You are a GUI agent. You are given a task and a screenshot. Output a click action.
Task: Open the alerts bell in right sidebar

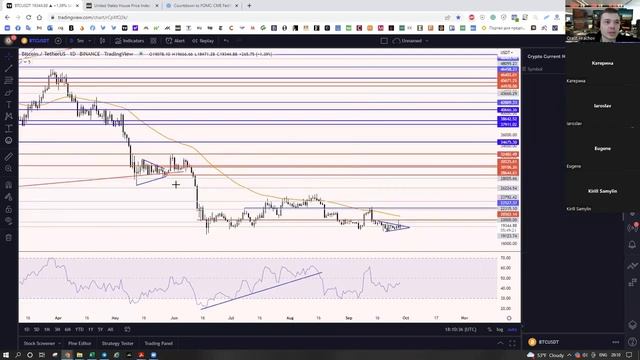[632, 245]
